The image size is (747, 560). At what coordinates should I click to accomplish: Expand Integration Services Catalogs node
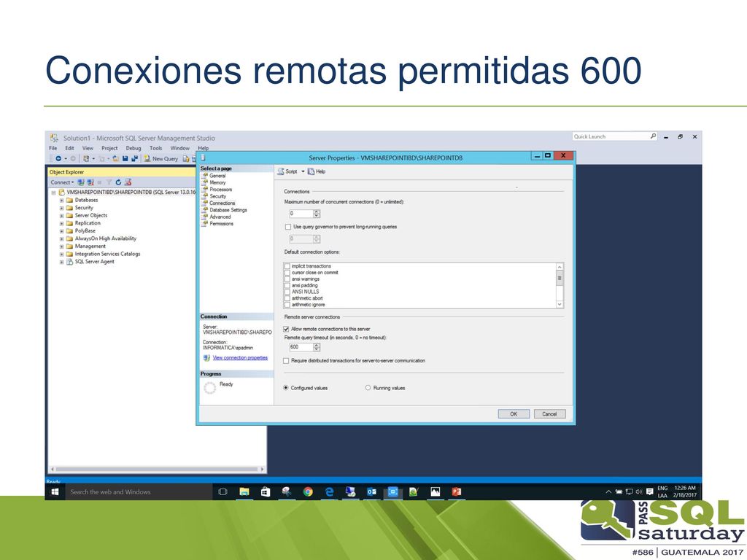(x=61, y=254)
